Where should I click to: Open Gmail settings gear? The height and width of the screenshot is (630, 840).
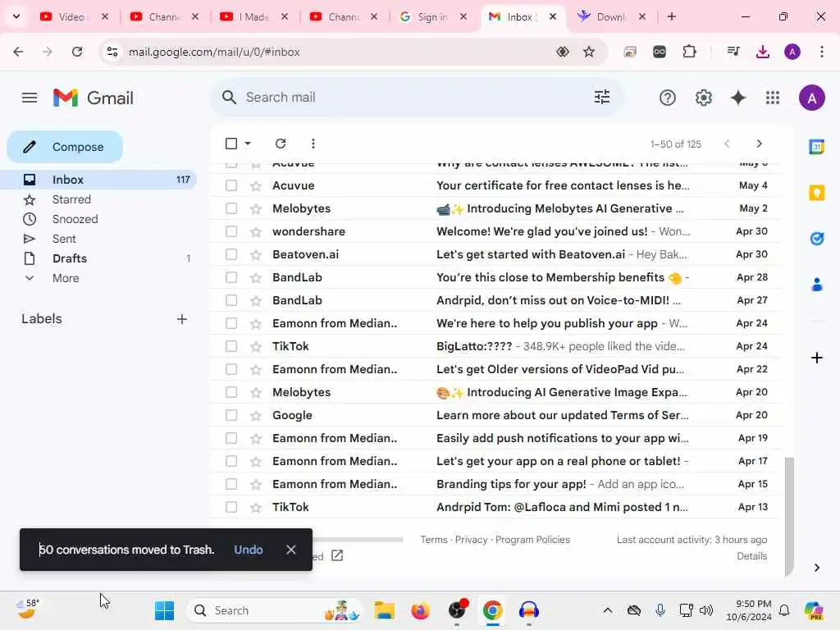tap(703, 98)
